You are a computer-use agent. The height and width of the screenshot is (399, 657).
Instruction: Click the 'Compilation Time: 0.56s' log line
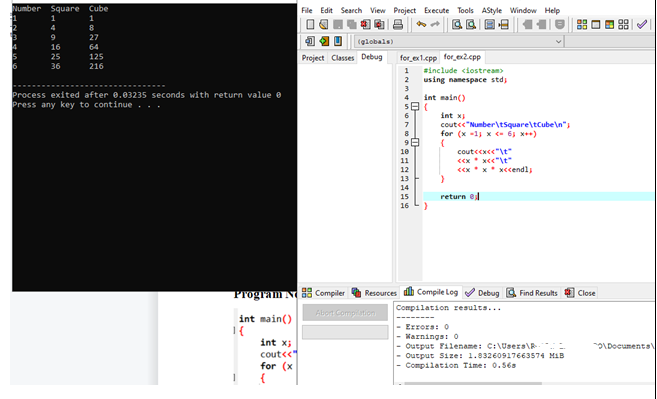tap(456, 365)
